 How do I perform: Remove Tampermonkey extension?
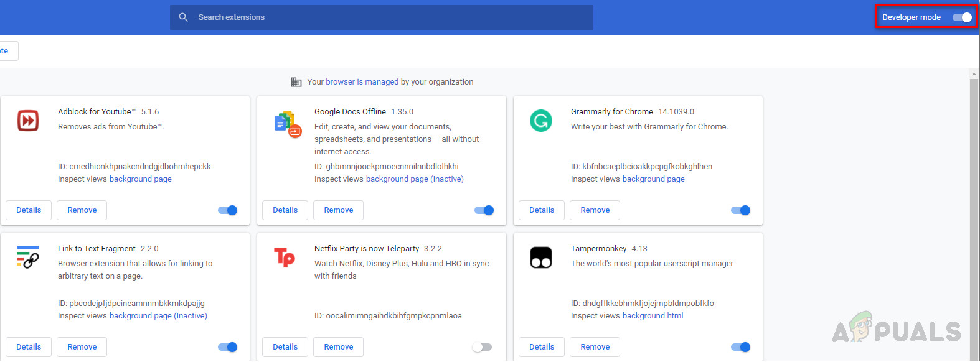(595, 347)
